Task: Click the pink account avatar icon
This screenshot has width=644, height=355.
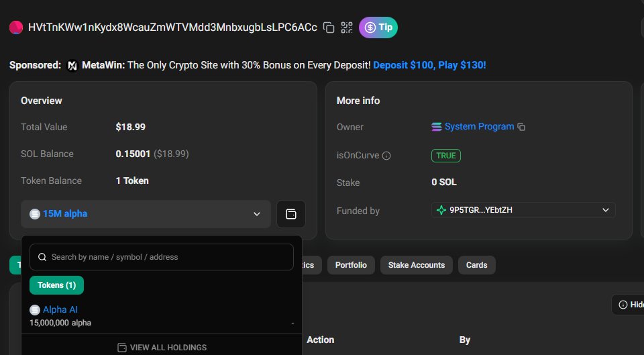Action: [x=16, y=28]
